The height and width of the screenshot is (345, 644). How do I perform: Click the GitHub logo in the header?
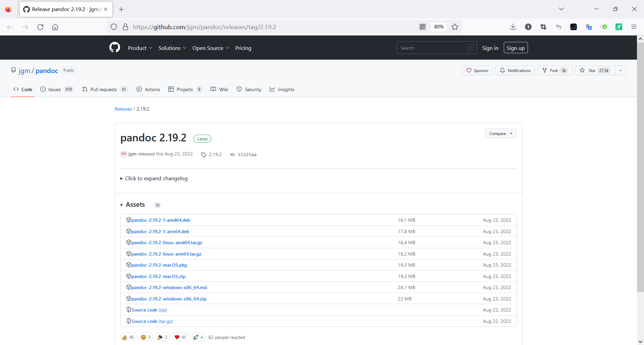115,48
